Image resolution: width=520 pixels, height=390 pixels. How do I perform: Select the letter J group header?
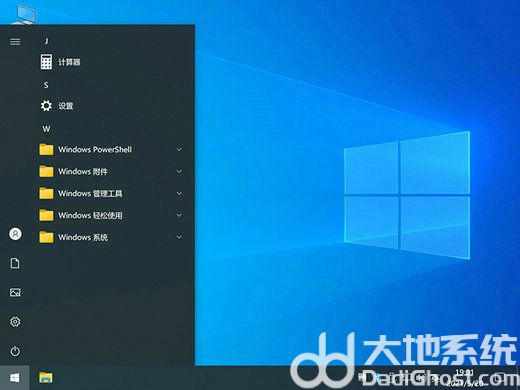pyautogui.click(x=46, y=41)
